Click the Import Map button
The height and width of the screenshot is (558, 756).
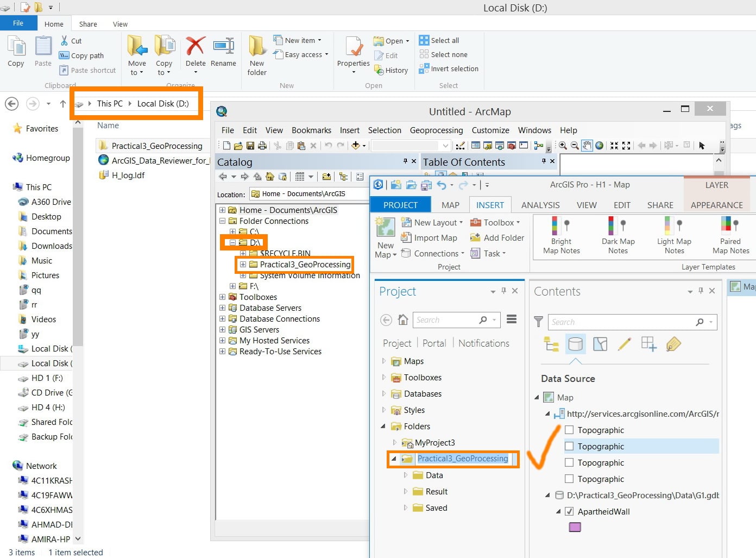tap(429, 238)
